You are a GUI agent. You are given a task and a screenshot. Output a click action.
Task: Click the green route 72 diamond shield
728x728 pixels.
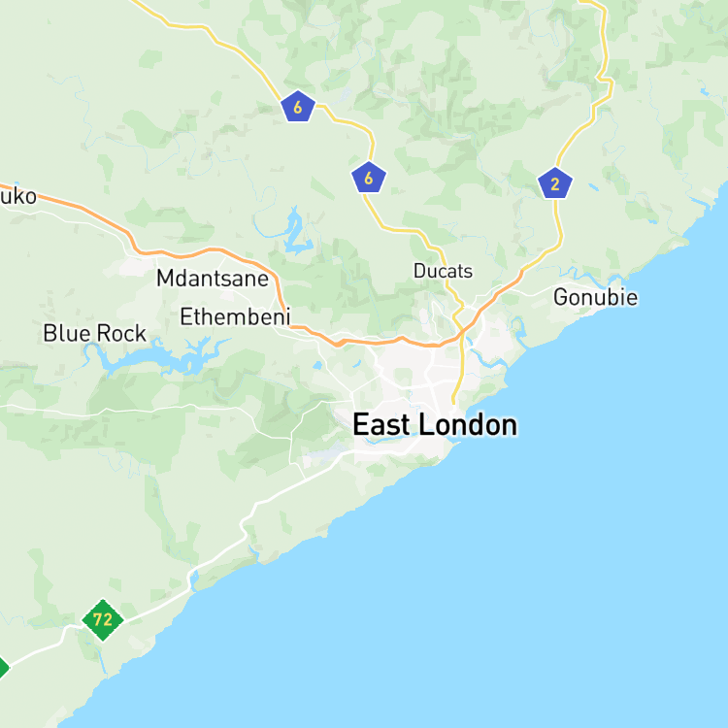103,620
